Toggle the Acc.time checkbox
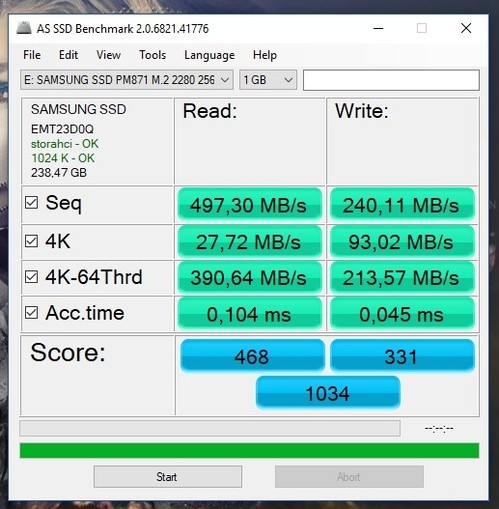The image size is (499, 509). tap(31, 313)
